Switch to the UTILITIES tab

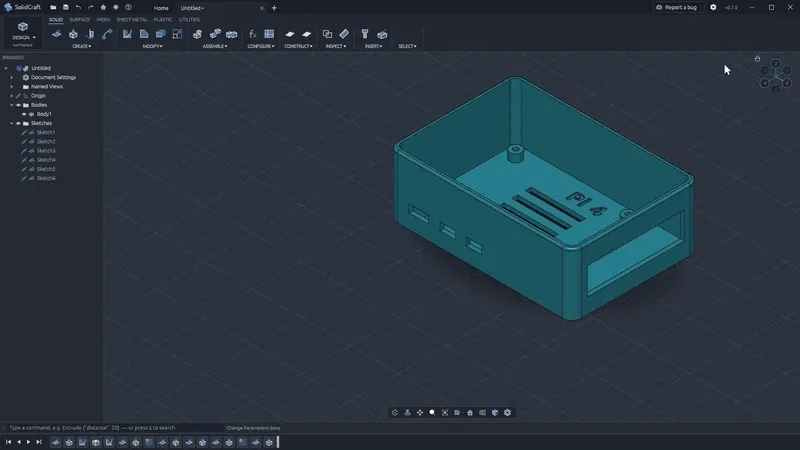click(189, 20)
